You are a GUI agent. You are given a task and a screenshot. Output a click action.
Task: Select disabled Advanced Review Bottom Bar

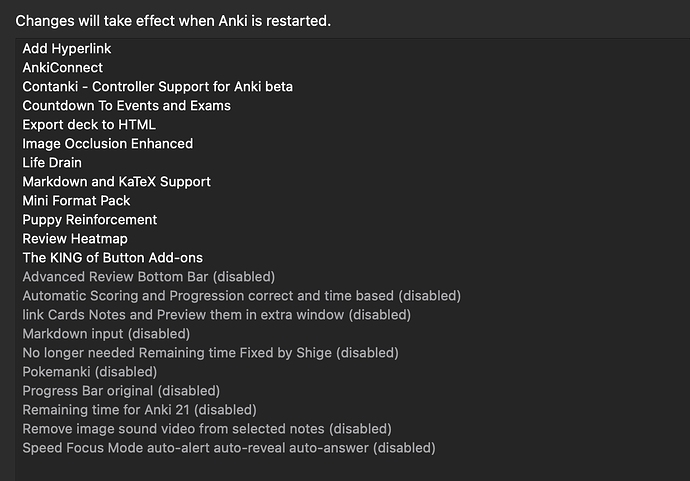pos(149,276)
